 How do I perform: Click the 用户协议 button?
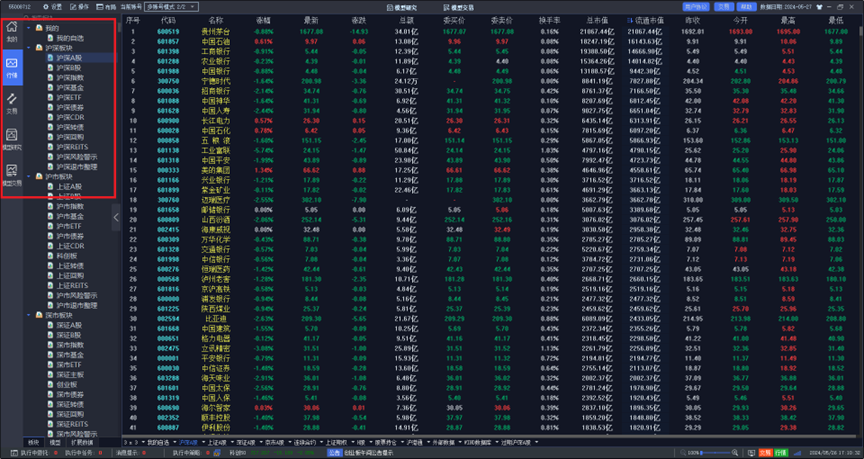coord(696,7)
